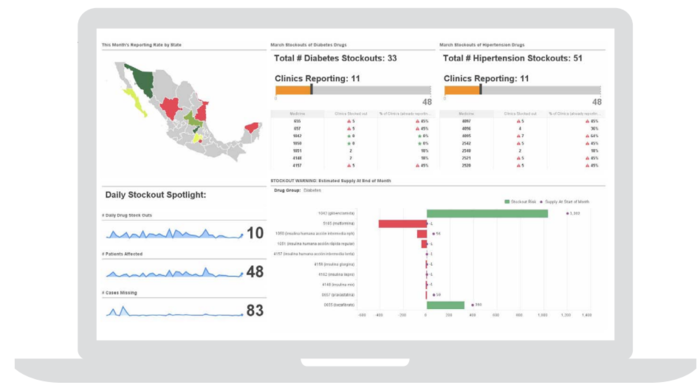Screen dimensions: 700x385
Task: Click the % of Clinics header in hipertension table
Action: click(x=575, y=114)
